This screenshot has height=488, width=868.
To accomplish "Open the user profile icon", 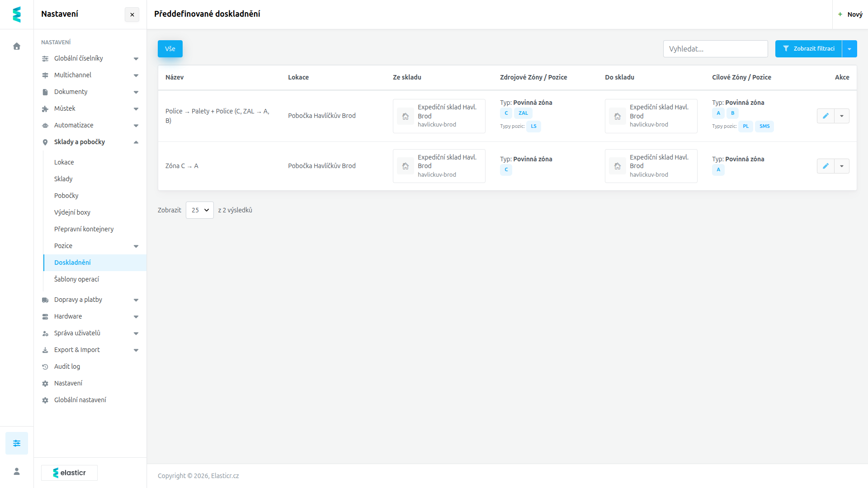I will [17, 471].
